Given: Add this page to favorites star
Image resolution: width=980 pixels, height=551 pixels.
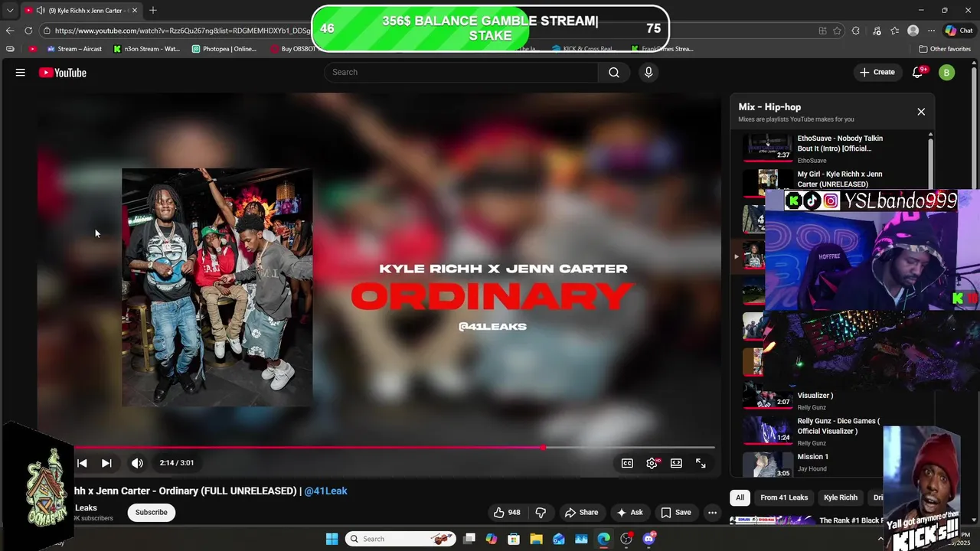Looking at the screenshot, I should (x=837, y=31).
